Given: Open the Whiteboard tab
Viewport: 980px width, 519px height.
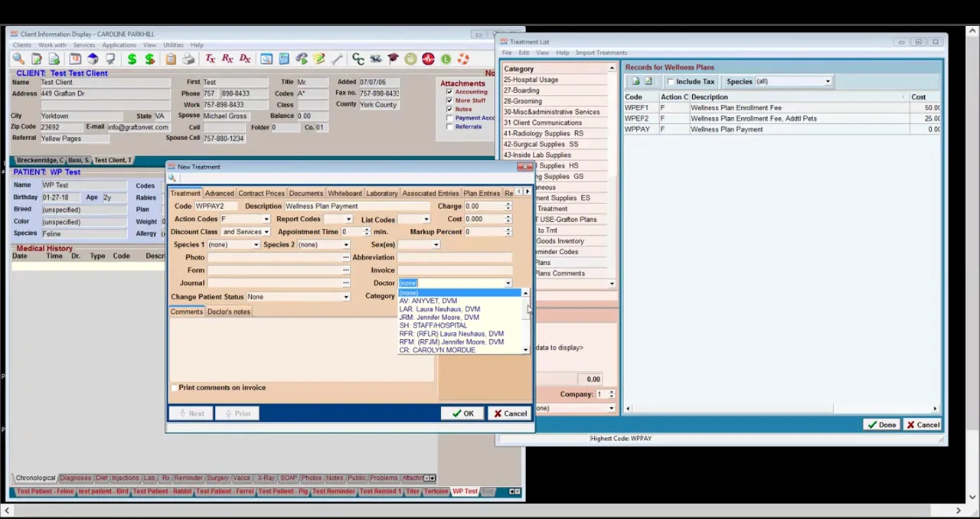Looking at the screenshot, I should 345,194.
